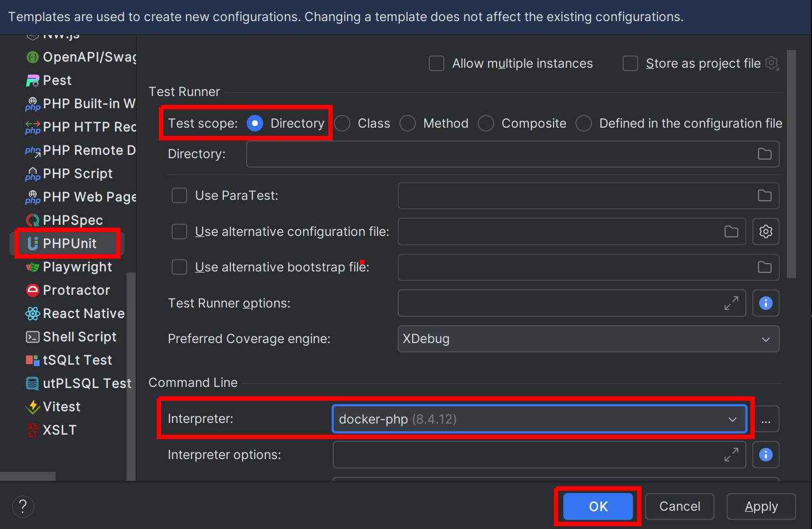Expand the Test Runner options field
The image size is (812, 529).
tap(731, 303)
